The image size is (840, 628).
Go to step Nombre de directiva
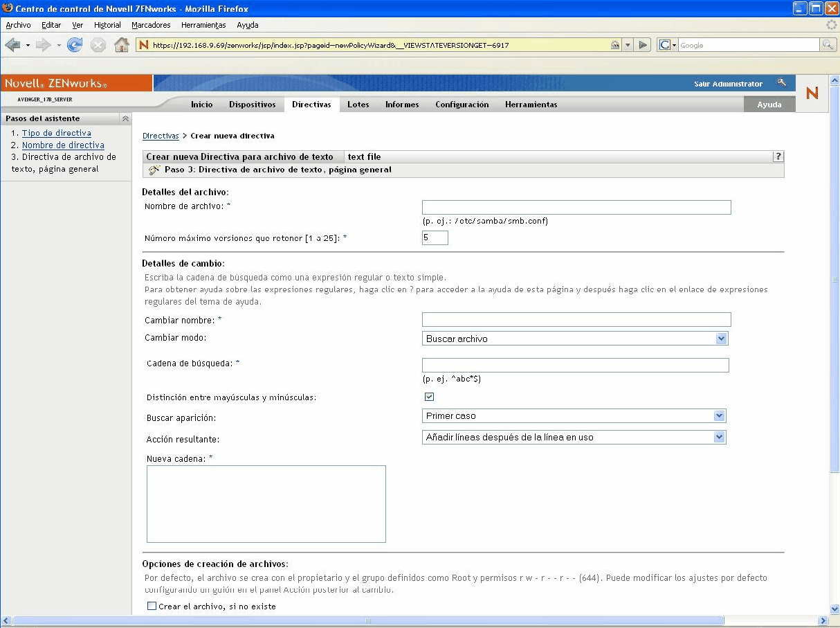click(63, 145)
